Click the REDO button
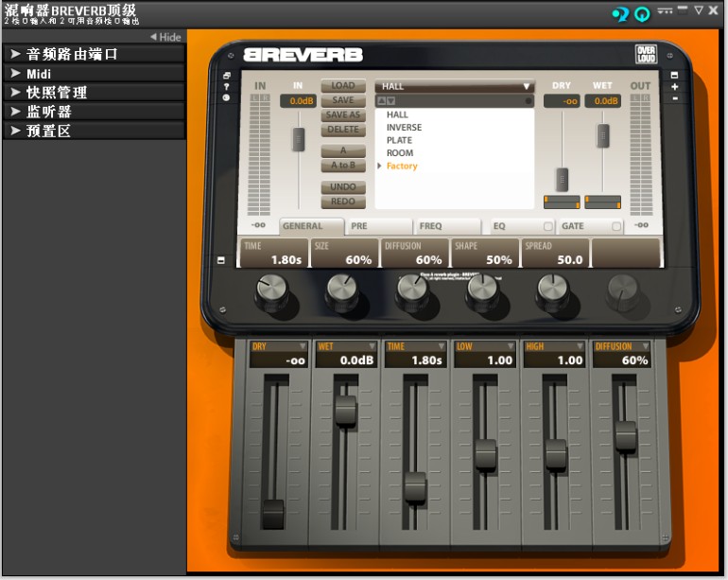This screenshot has width=728, height=580. [343, 202]
